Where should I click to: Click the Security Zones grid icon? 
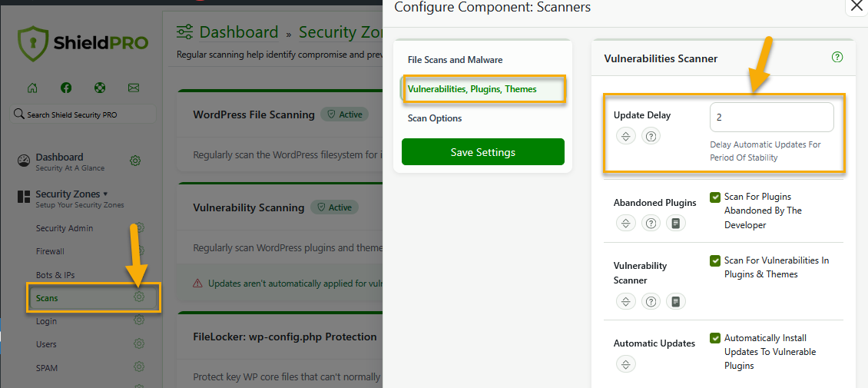pos(23,197)
